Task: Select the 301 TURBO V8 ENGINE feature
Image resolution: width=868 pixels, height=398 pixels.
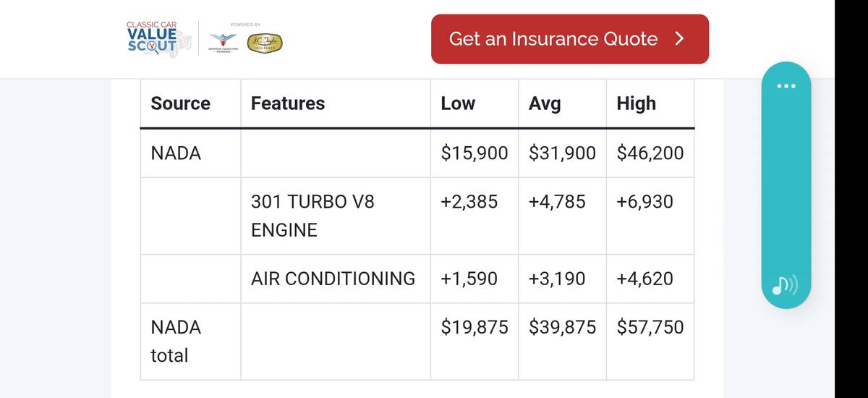Action: tap(312, 216)
